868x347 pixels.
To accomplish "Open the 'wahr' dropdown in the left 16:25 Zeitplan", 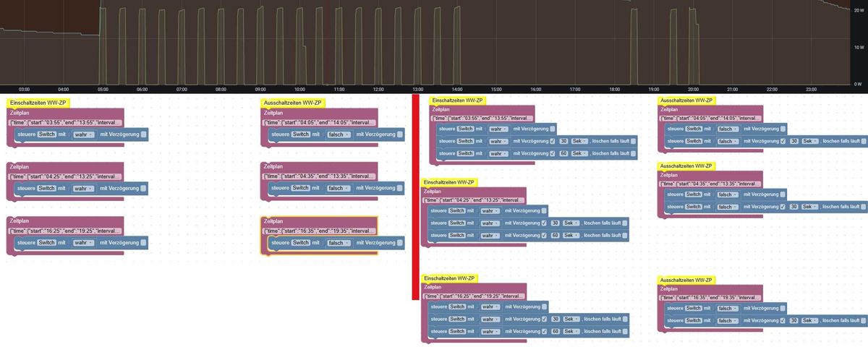I will pyautogui.click(x=84, y=243).
